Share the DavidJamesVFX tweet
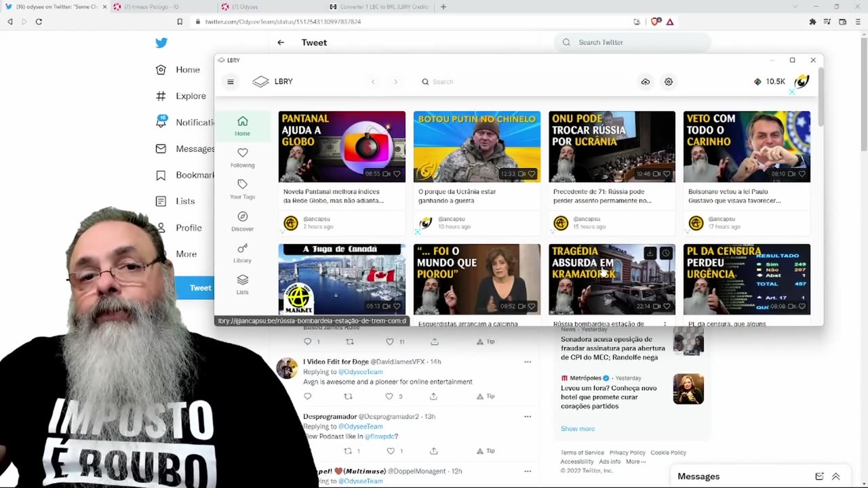The width and height of the screenshot is (868, 488). click(x=433, y=396)
